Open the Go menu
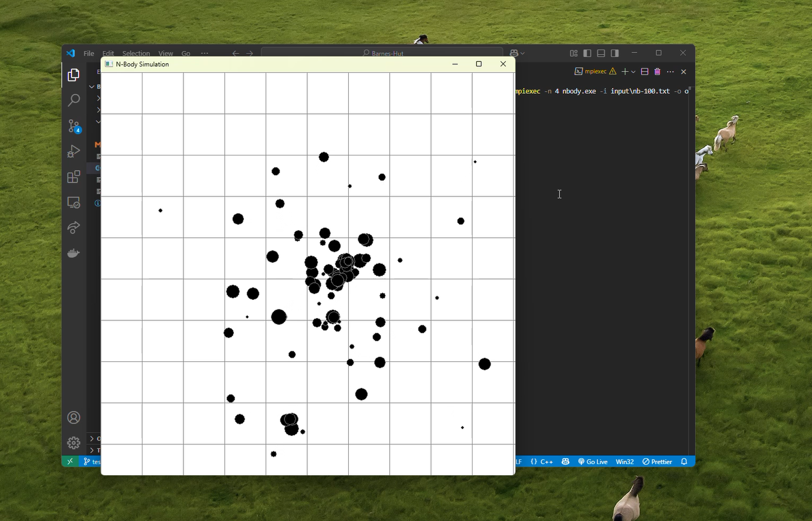812x521 pixels. point(186,53)
